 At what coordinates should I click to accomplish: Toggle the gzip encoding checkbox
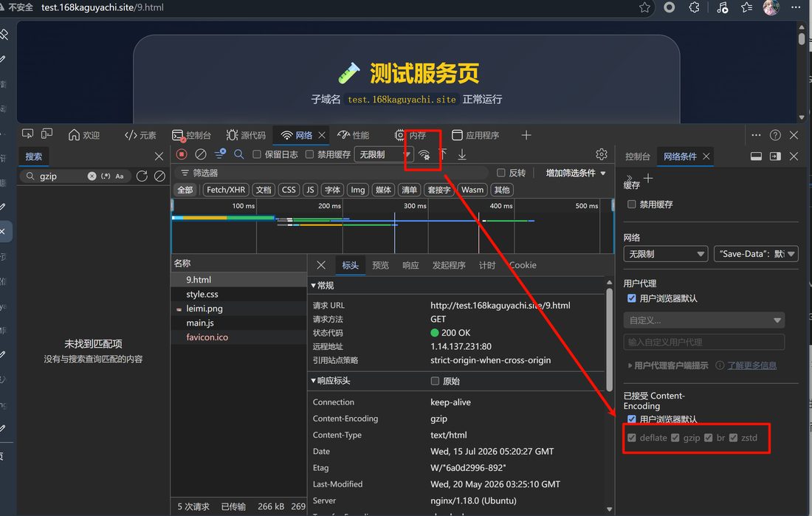click(675, 438)
